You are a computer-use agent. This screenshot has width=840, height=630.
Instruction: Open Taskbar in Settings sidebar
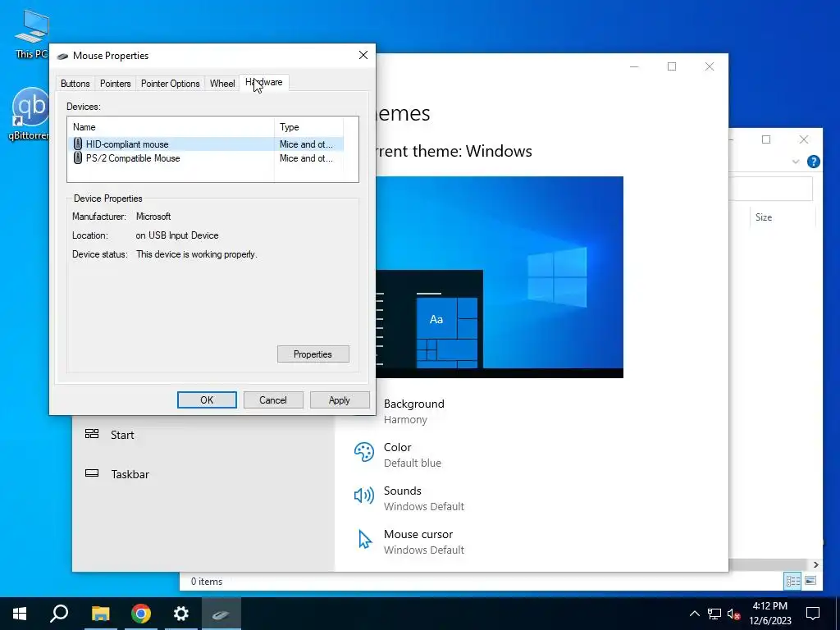[x=130, y=474]
